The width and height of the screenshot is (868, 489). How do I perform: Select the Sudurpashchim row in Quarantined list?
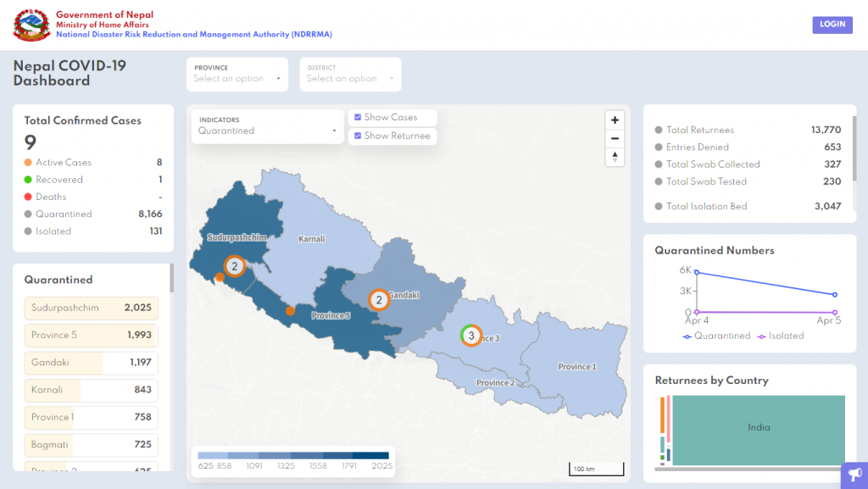[x=91, y=308]
